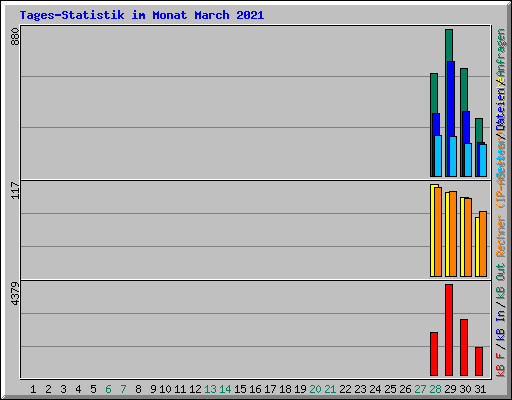Click the orange Rechner bar for day 31
The width and height of the screenshot is (512, 400).
(483, 244)
